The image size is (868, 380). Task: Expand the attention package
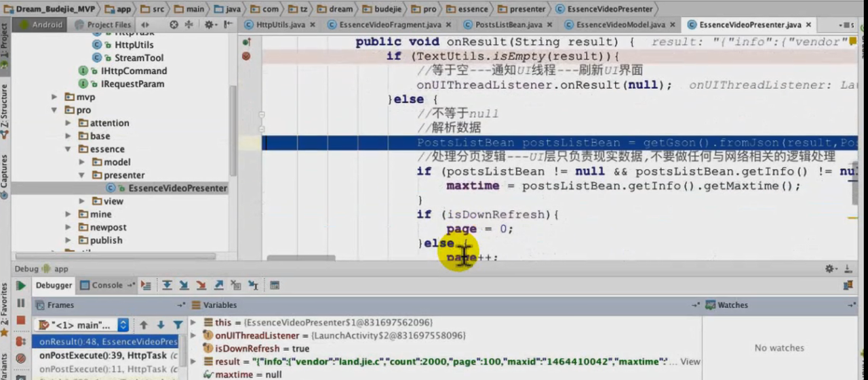[x=68, y=123]
